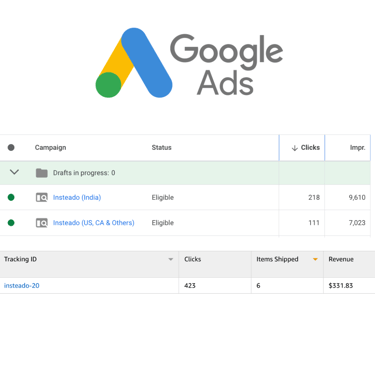The height and width of the screenshot is (366, 375).
Task: Select the 7,023 impressions cell
Action: click(357, 223)
